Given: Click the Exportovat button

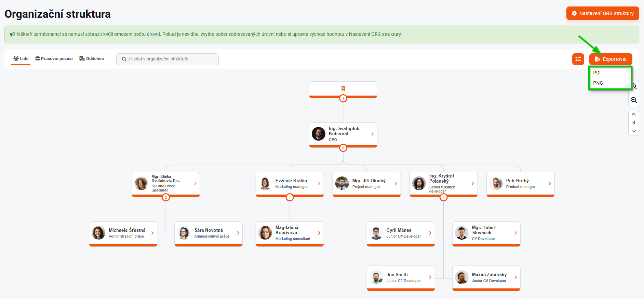Looking at the screenshot, I should point(611,59).
